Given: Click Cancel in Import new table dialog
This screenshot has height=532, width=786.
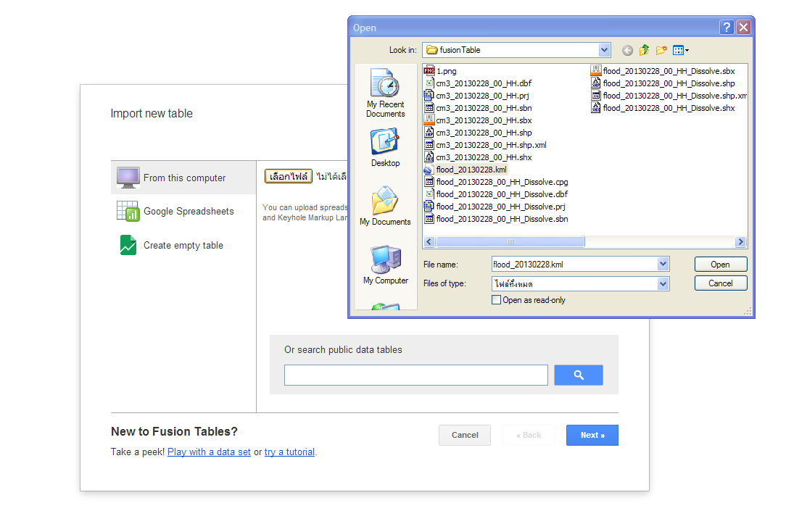Looking at the screenshot, I should 465,436.
